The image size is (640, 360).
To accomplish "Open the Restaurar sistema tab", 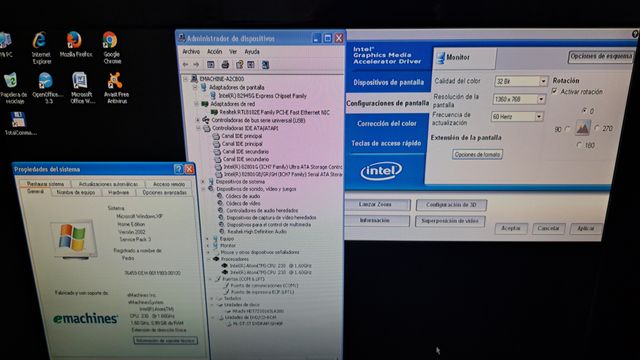I will [x=45, y=184].
